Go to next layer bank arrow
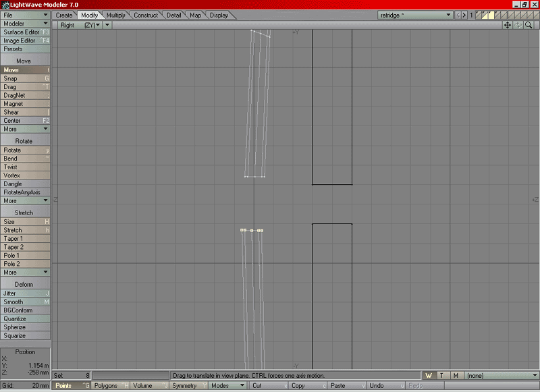The width and height of the screenshot is (540, 392). (464, 15)
